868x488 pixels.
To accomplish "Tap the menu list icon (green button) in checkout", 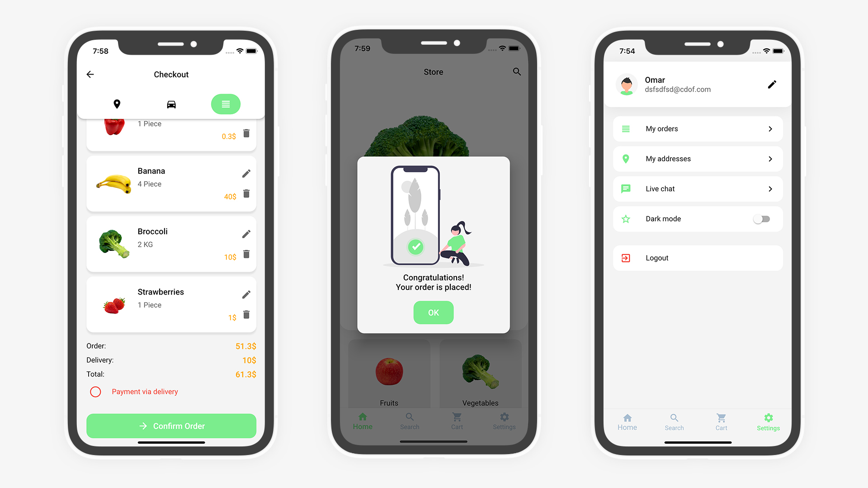I will tap(225, 103).
